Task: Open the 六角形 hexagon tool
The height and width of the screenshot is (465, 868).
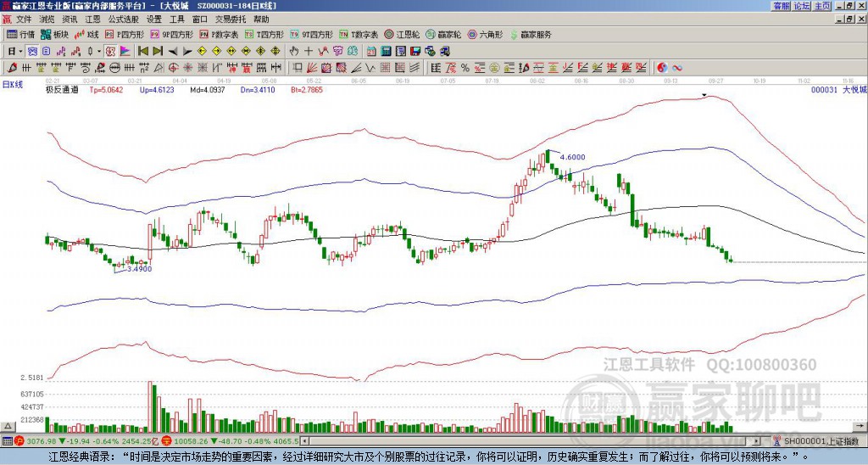Action: tap(485, 34)
